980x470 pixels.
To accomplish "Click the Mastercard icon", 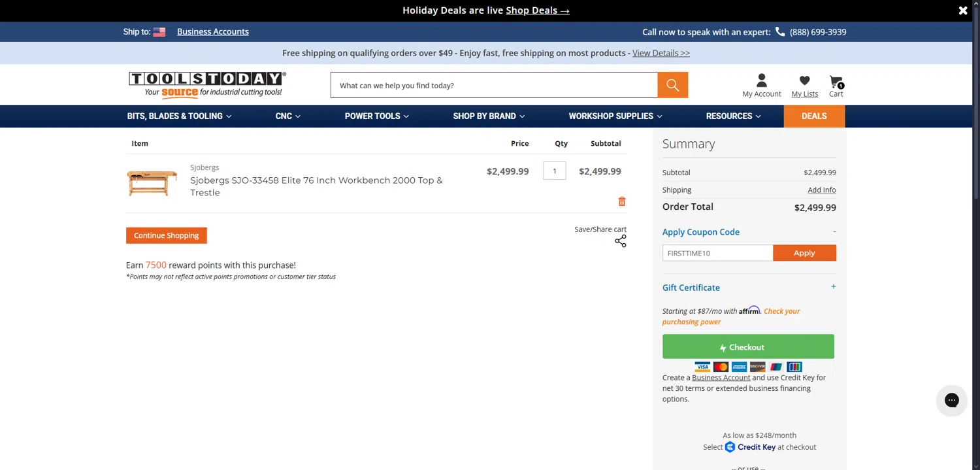I will [721, 367].
